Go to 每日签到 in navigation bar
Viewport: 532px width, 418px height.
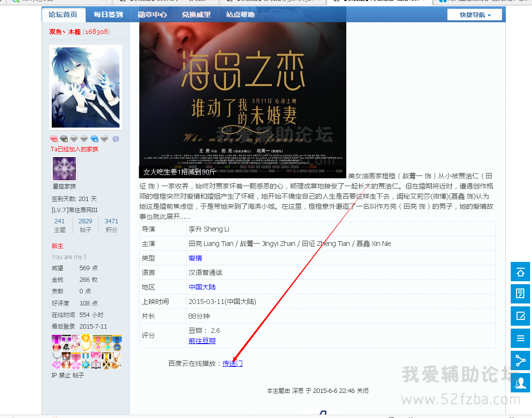(x=108, y=15)
